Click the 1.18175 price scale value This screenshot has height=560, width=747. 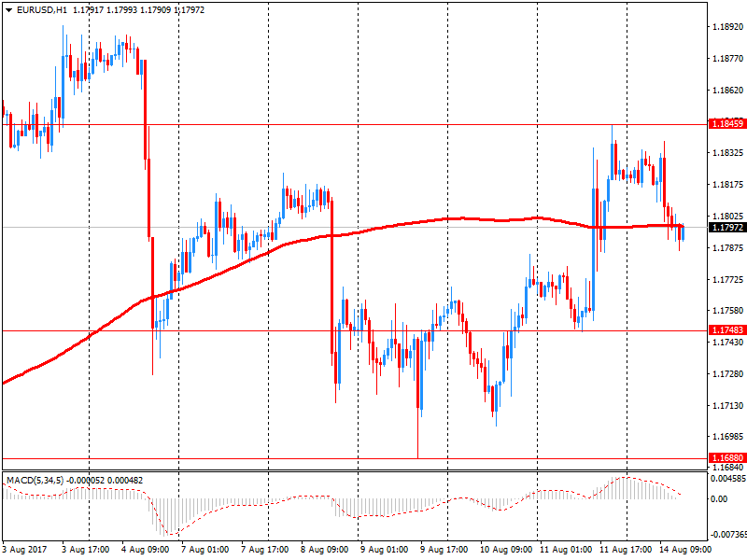click(x=727, y=184)
